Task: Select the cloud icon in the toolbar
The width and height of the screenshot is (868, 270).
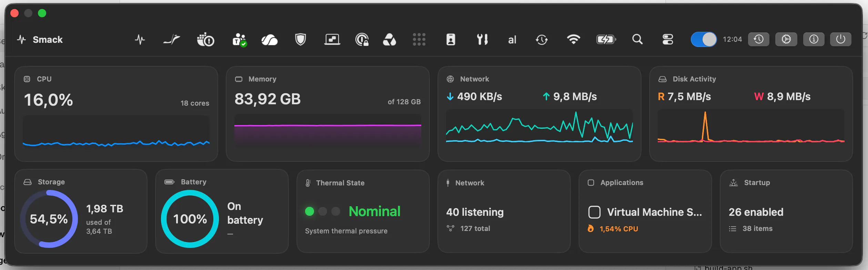Action: pyautogui.click(x=269, y=40)
